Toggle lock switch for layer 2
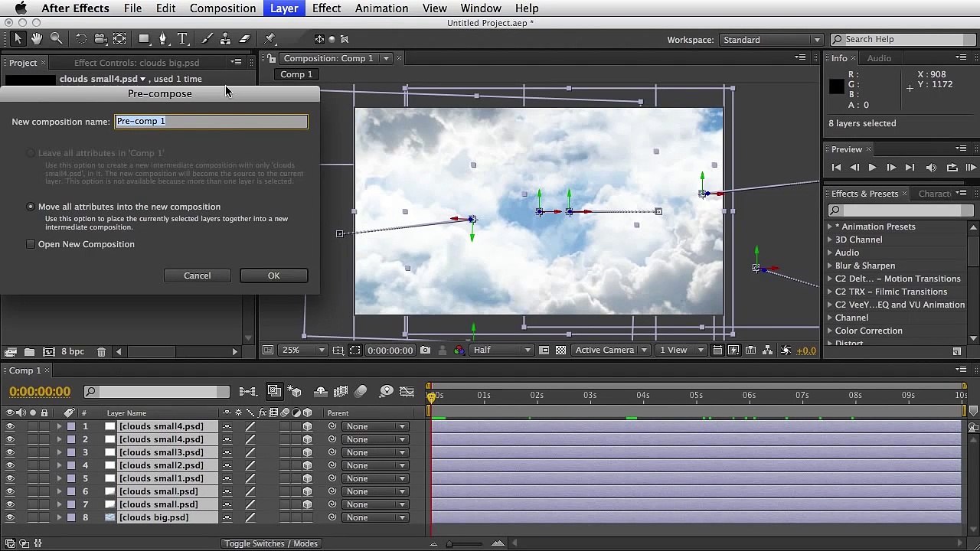980x551 pixels. [44, 440]
